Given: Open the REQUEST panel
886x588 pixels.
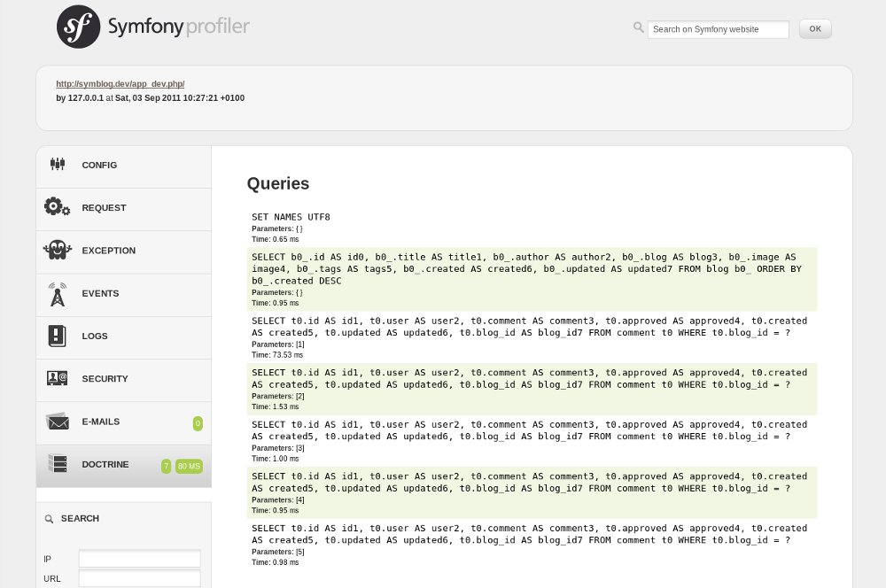Looking at the screenshot, I should click(124, 210).
